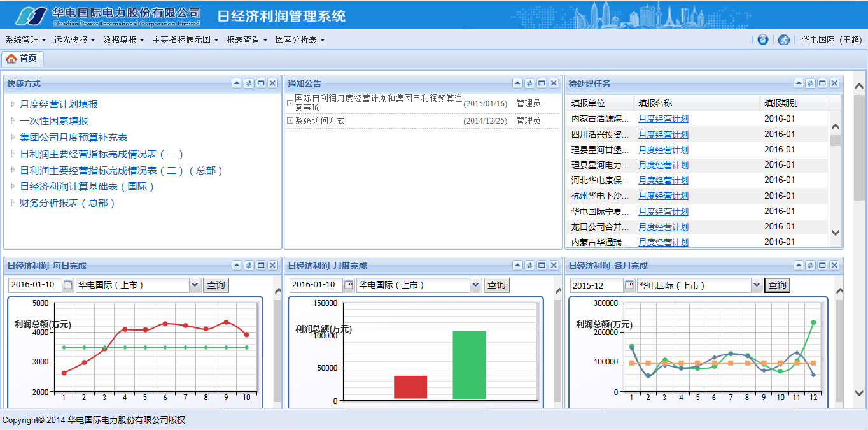Open the 主要指标展示图 menu
Image resolution: width=868 pixels, height=430 pixels.
(185, 39)
